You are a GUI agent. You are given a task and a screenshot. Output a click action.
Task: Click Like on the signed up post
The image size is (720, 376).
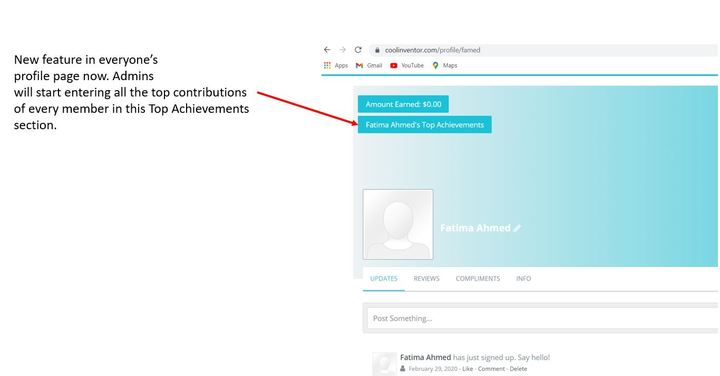click(467, 369)
